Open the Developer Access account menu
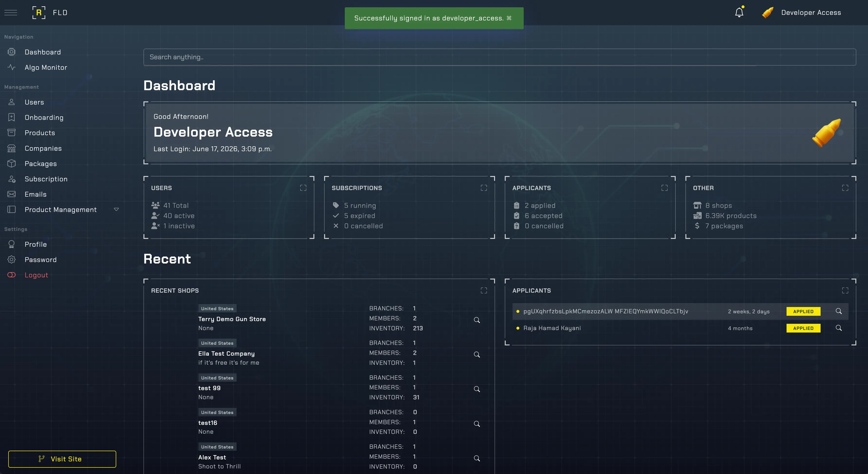Viewport: 868px width, 474px height. click(x=801, y=12)
